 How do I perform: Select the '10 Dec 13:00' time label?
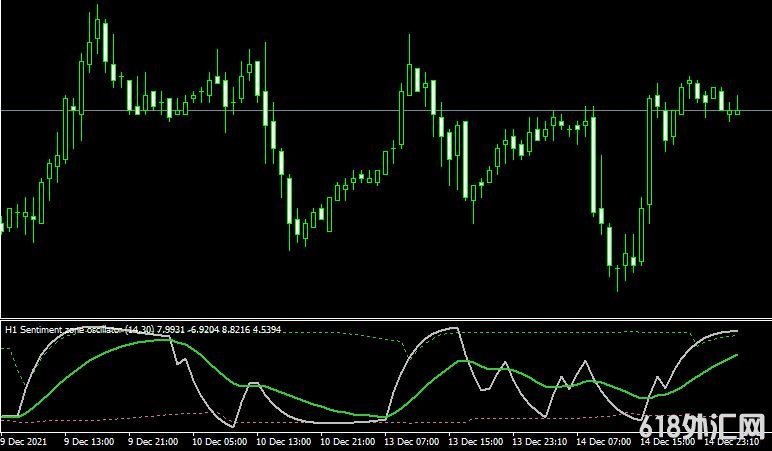[x=284, y=442]
